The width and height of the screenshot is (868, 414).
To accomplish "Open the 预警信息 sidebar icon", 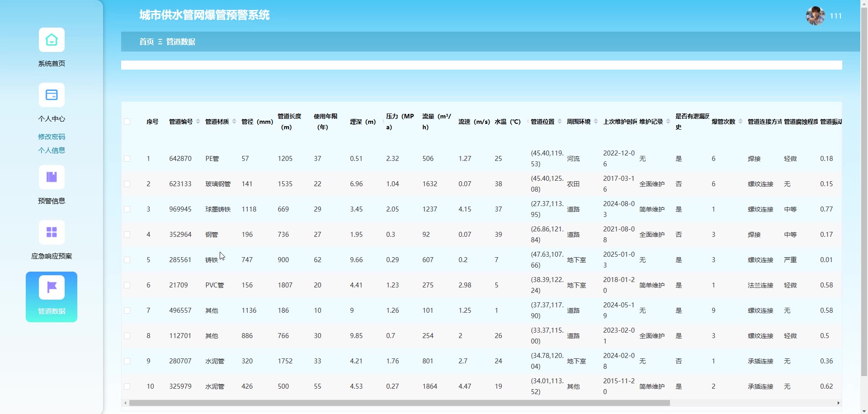I will [x=52, y=178].
